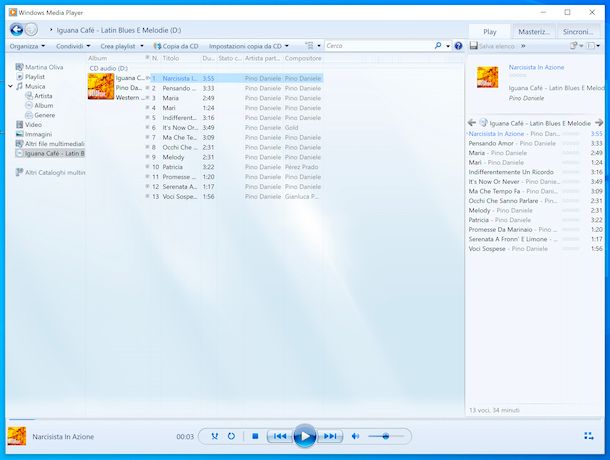Image resolution: width=610 pixels, height=460 pixels.
Task: Skip to previous track
Action: (x=280, y=436)
